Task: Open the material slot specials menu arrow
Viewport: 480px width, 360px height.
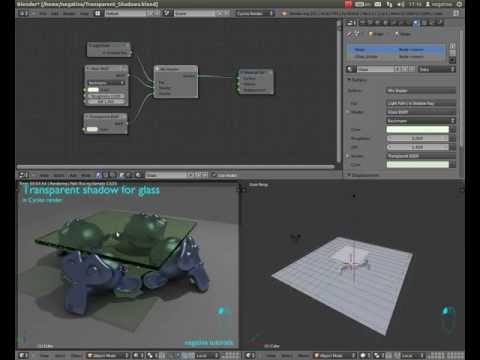Action: [452, 60]
